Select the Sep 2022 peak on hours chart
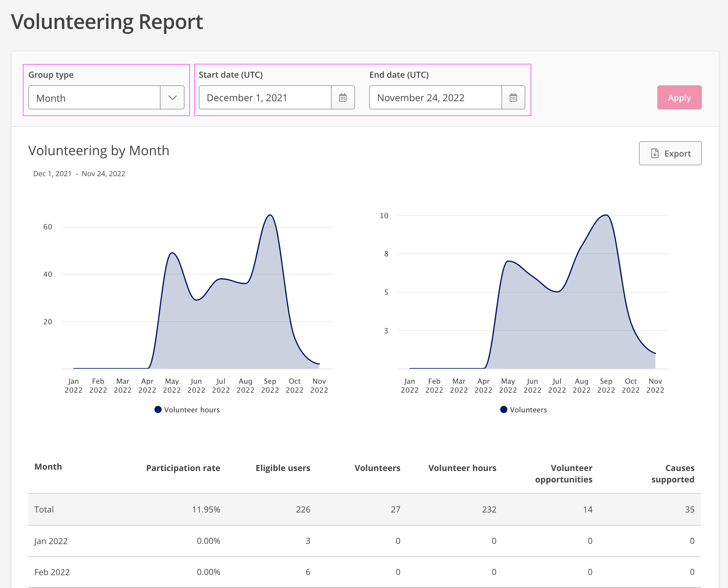This screenshot has width=728, height=588. (270, 215)
